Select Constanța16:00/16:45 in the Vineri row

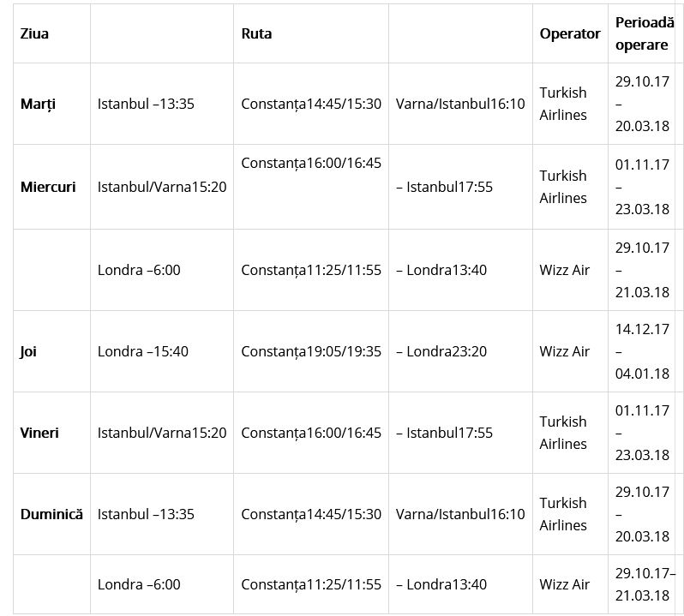pyautogui.click(x=311, y=433)
